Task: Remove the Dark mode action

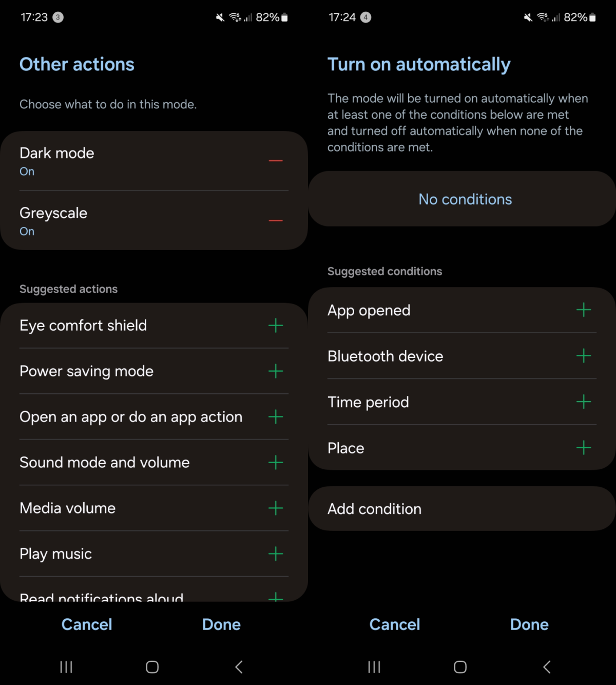Action: click(276, 161)
